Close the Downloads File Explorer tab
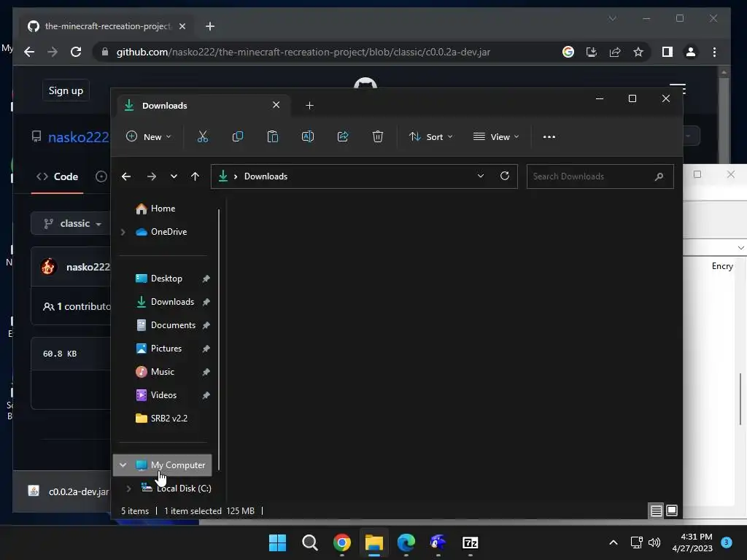Image resolution: width=747 pixels, height=560 pixels. click(276, 105)
